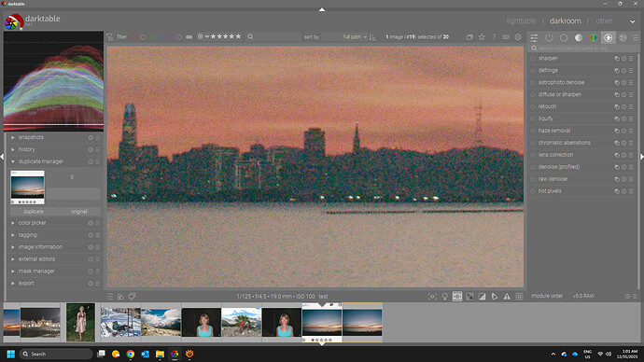Image resolution: width=644 pixels, height=362 pixels.
Task: Open module presets hamburger menu at top right
Action: pyautogui.click(x=636, y=37)
